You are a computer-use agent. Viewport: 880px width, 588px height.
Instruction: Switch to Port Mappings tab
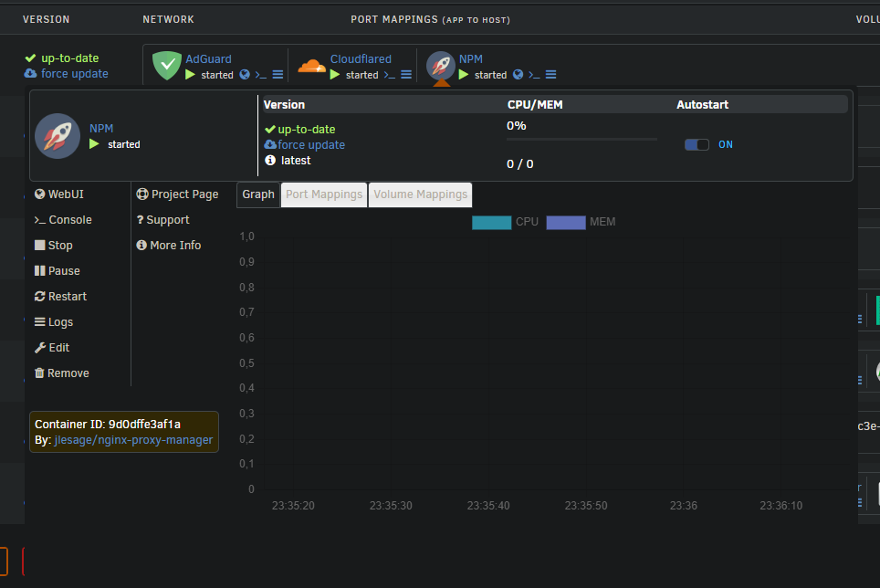(x=324, y=194)
